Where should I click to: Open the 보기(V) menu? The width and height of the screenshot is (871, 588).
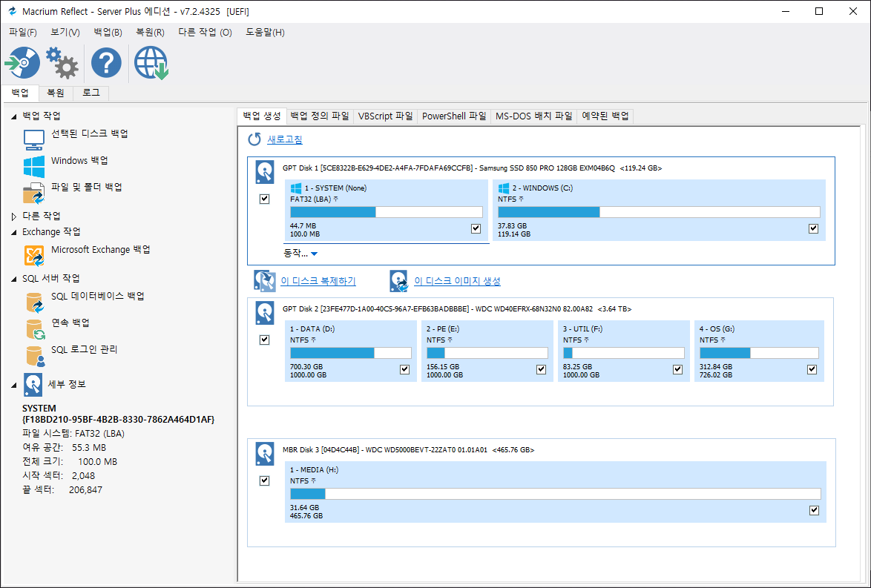click(65, 32)
